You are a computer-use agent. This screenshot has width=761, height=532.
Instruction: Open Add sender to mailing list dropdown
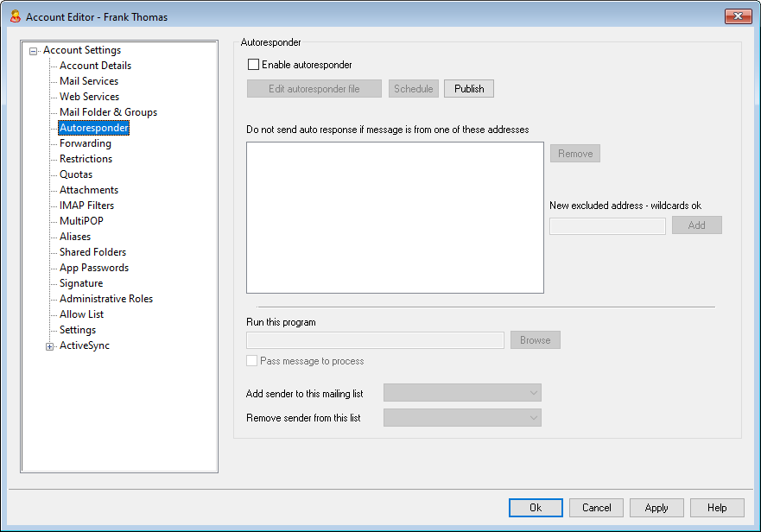[x=462, y=394]
